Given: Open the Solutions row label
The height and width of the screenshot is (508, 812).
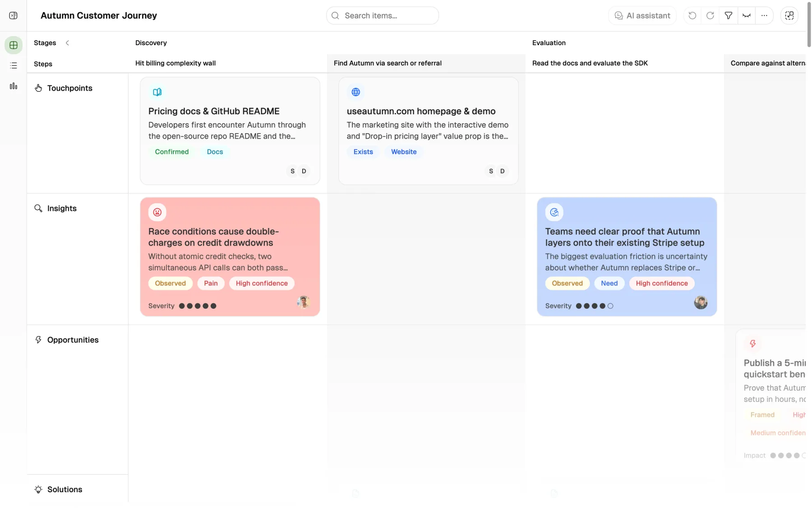Looking at the screenshot, I should pyautogui.click(x=65, y=489).
